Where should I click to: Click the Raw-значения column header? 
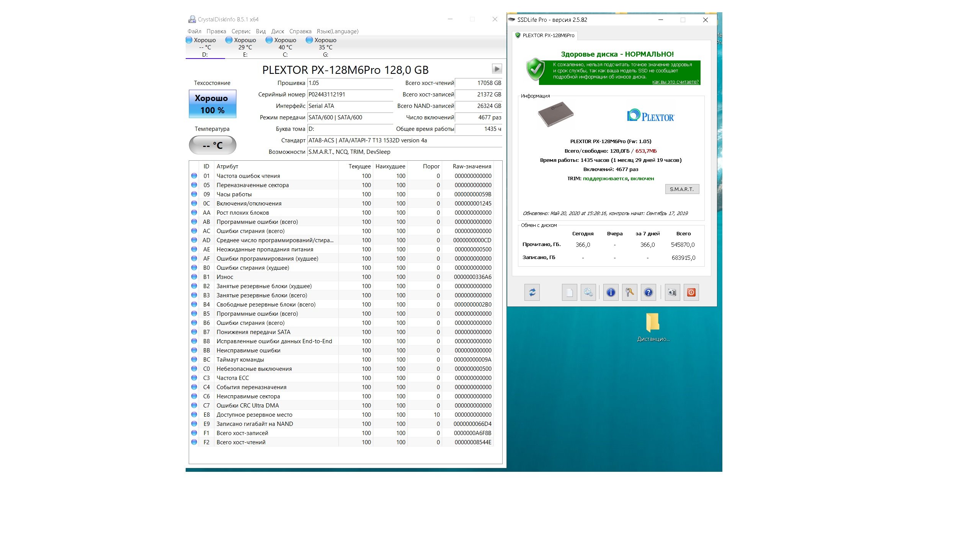pos(468,166)
